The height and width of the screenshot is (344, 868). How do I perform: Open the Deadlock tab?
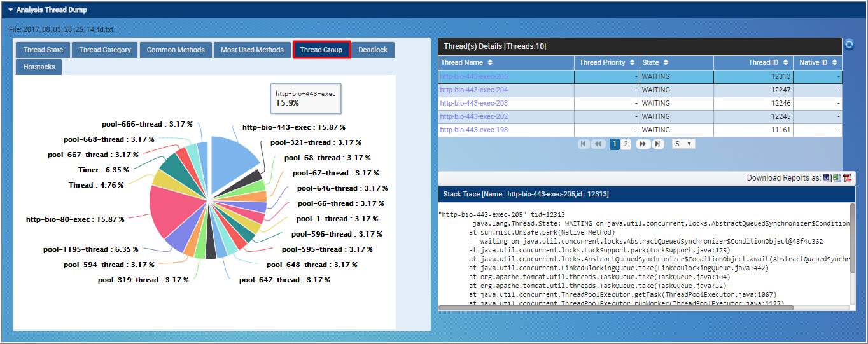(373, 50)
